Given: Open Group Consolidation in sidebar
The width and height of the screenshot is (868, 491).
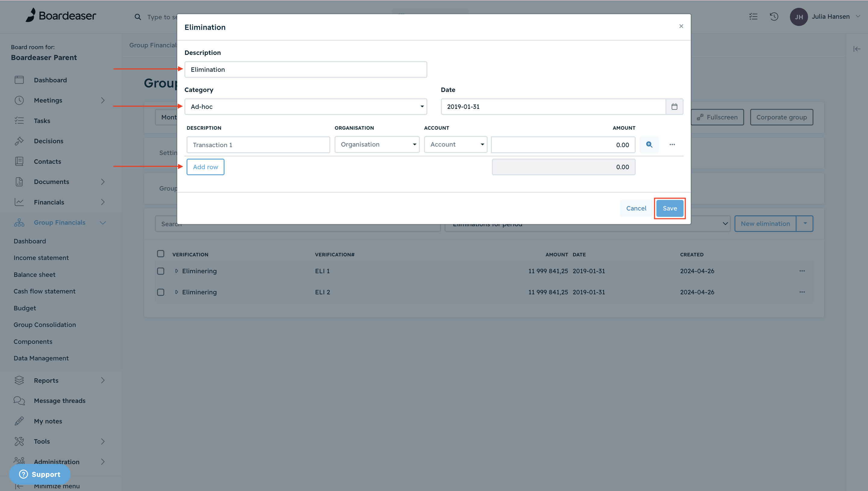Looking at the screenshot, I should point(45,325).
